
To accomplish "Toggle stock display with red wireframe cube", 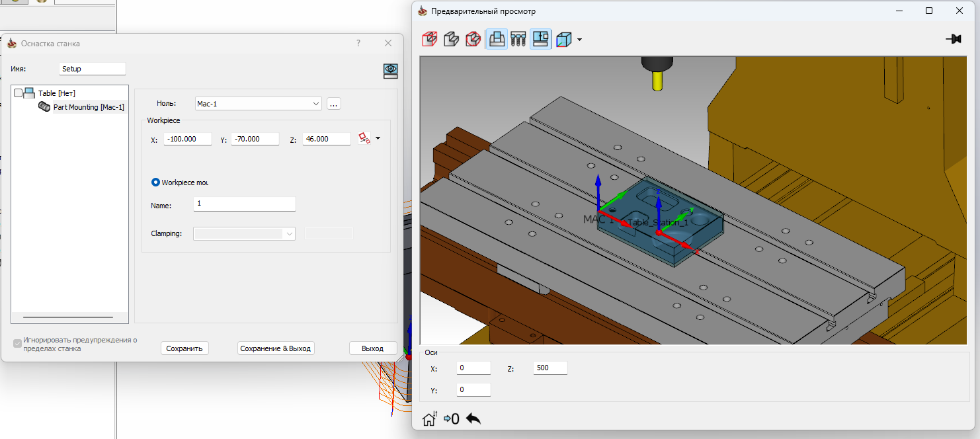I will (430, 40).
